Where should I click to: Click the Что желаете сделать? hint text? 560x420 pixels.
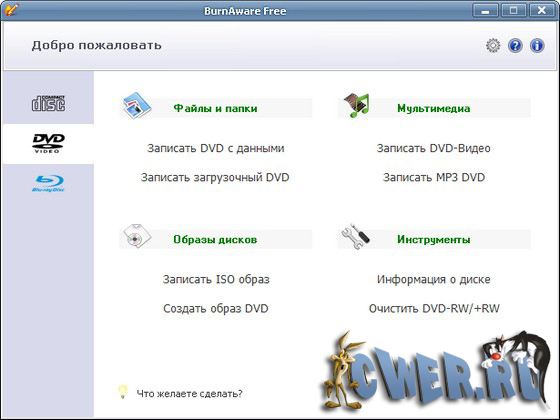coord(189,394)
